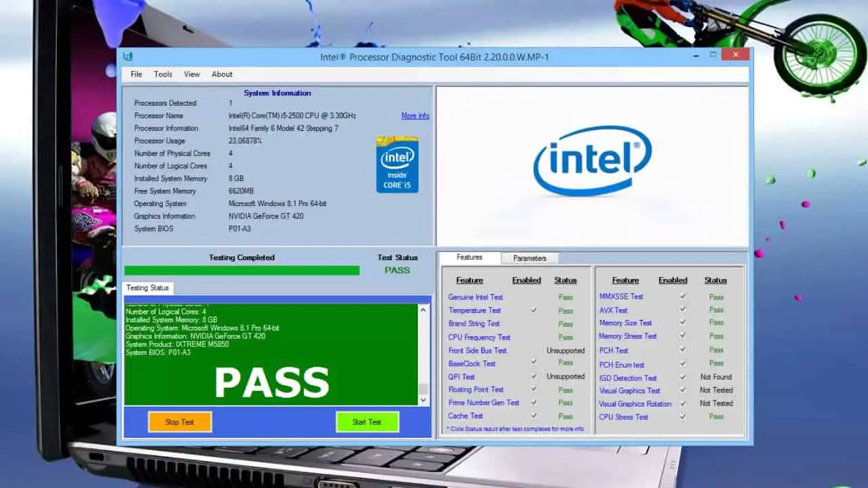Click the green Start Test button
The width and height of the screenshot is (868, 488).
[367, 422]
